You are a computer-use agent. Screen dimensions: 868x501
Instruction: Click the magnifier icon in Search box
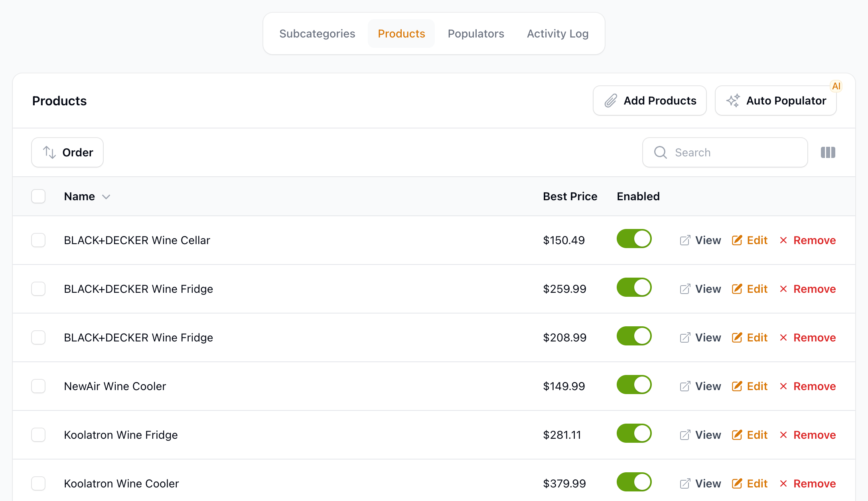coord(661,152)
